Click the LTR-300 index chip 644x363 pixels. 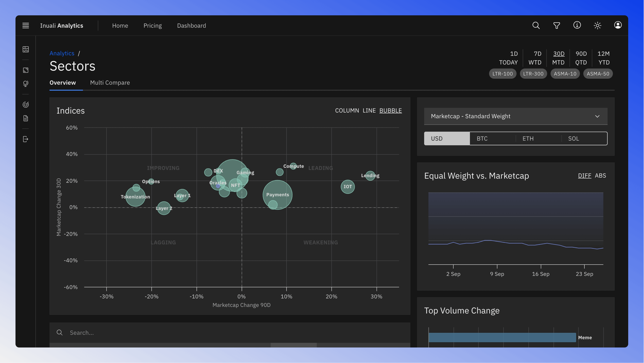pos(533,74)
